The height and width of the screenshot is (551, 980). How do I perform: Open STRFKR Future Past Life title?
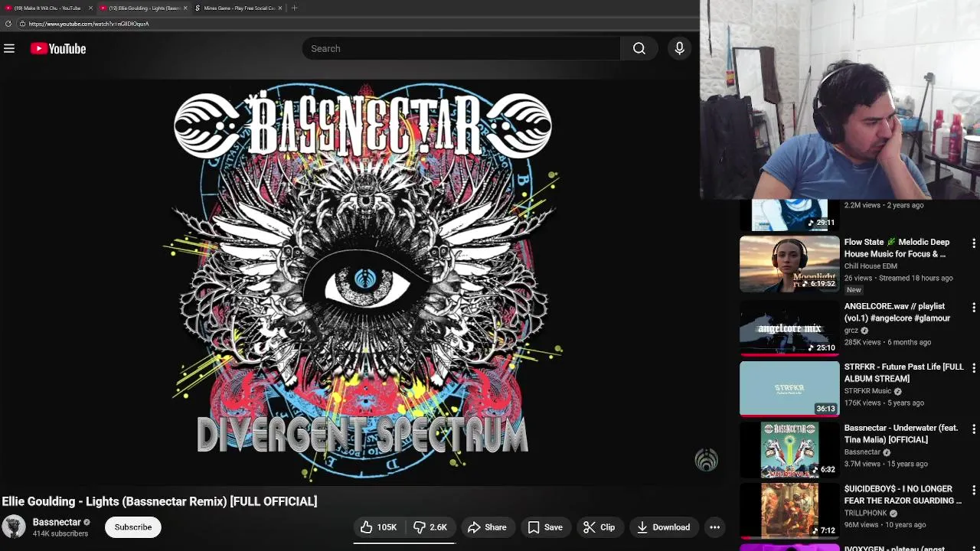[x=903, y=373]
